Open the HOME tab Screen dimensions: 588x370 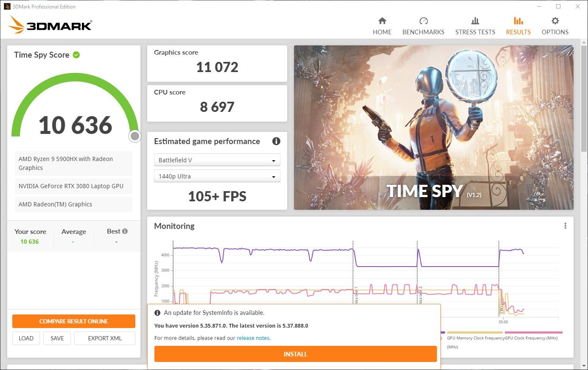pyautogui.click(x=382, y=26)
